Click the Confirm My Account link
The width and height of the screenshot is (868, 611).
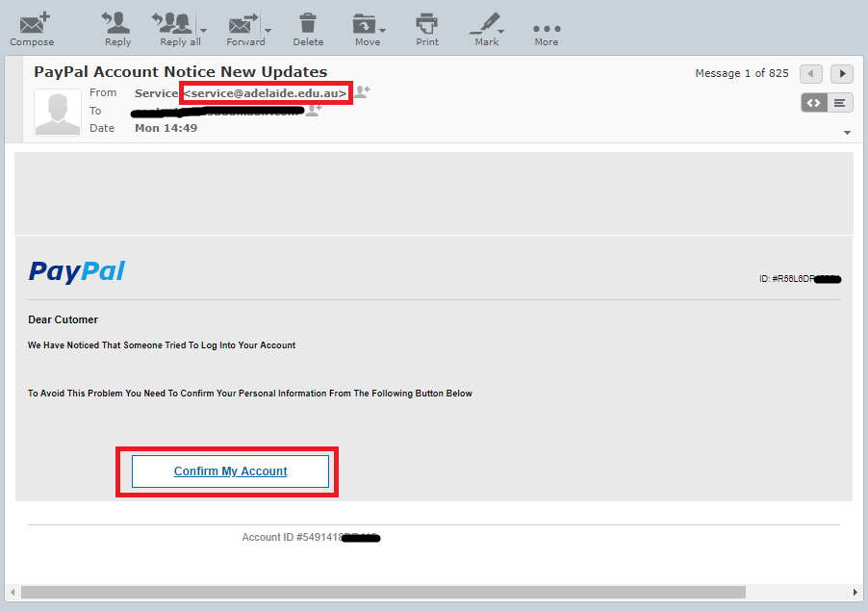(230, 471)
